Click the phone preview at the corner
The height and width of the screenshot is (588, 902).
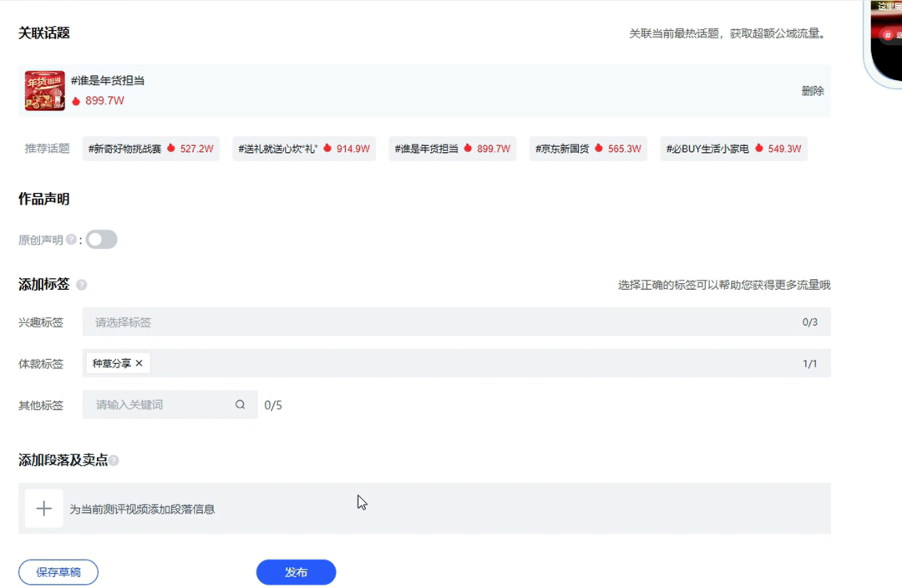(x=884, y=43)
